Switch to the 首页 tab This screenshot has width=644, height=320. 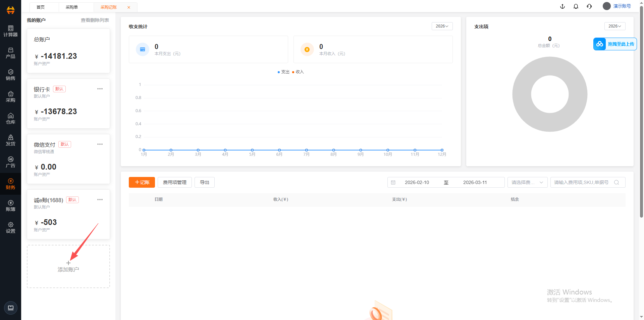pos(41,7)
